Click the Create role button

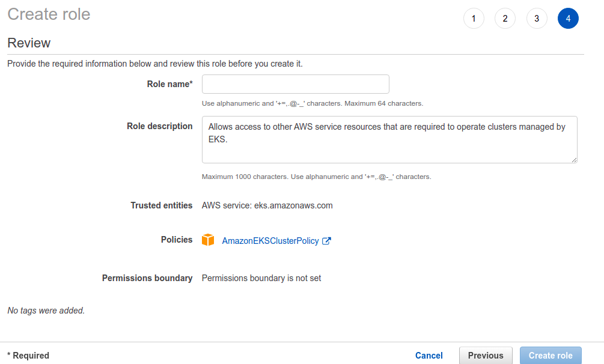coord(551,356)
